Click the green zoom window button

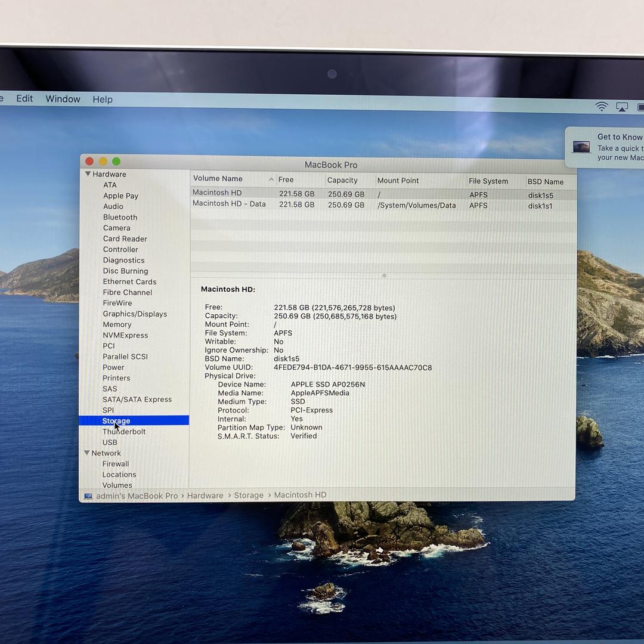117,162
